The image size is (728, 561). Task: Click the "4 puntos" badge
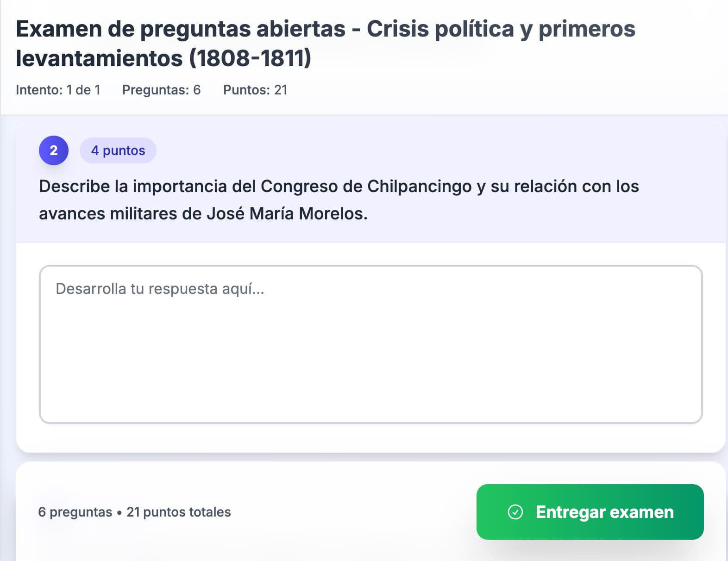click(x=118, y=150)
